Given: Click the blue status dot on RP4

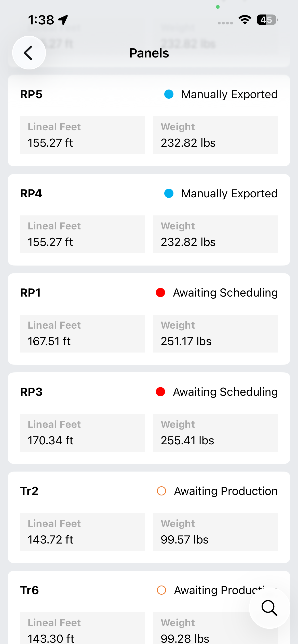Looking at the screenshot, I should [169, 193].
